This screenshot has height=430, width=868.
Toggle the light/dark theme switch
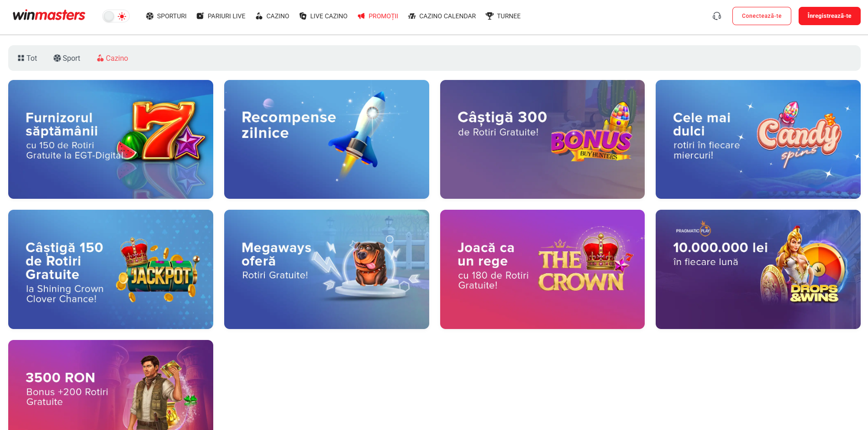tap(116, 16)
